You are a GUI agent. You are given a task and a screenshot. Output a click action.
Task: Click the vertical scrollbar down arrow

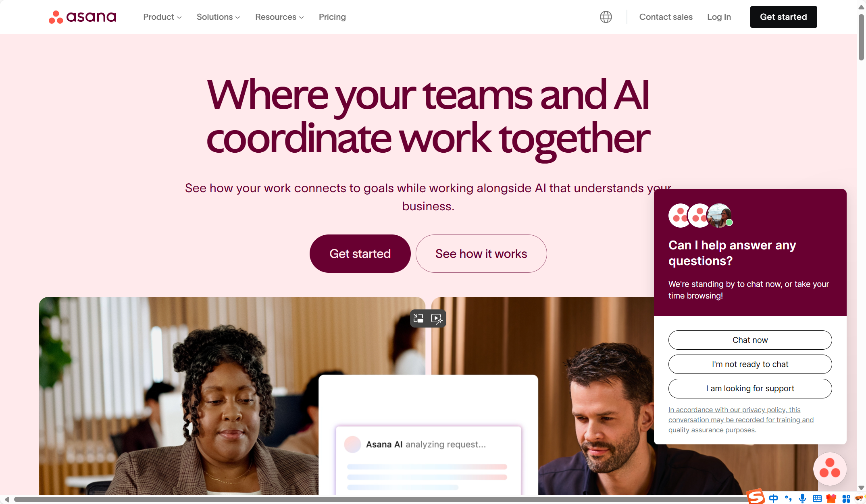coord(861,487)
